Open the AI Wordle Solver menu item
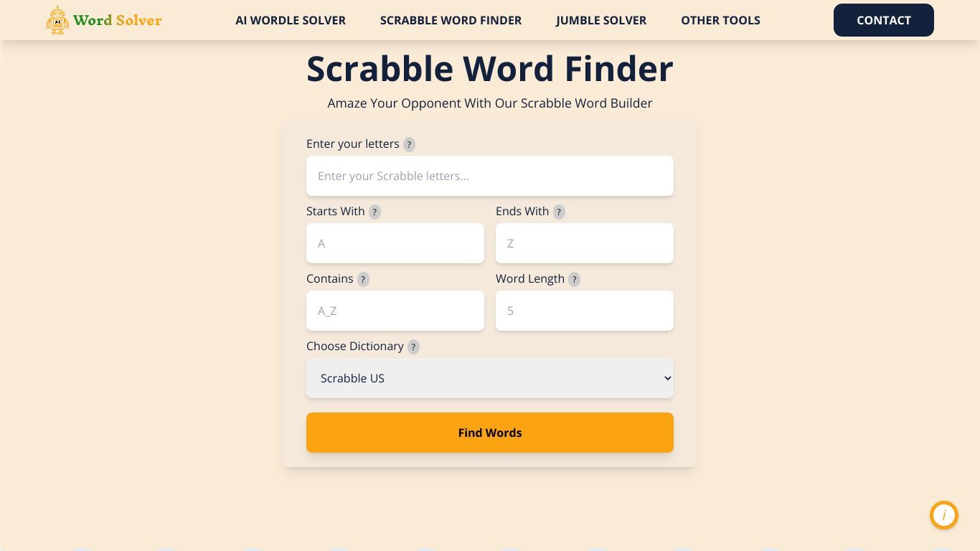 (x=291, y=20)
